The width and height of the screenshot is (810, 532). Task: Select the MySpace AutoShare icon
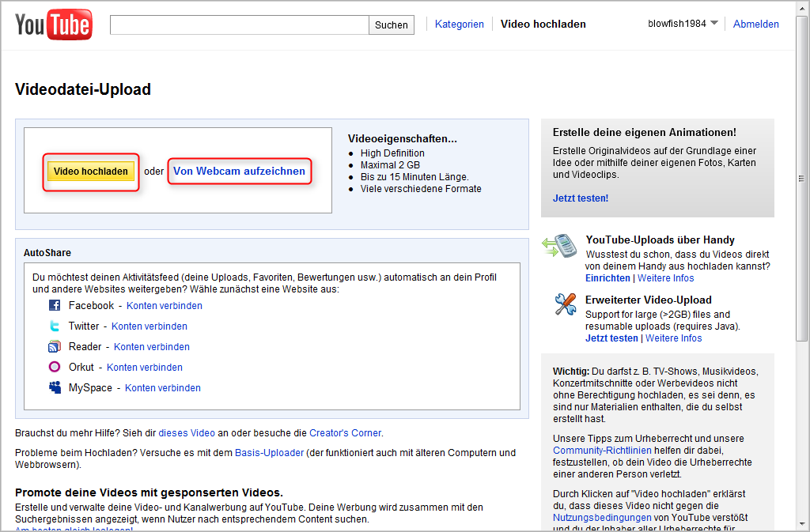(x=54, y=387)
